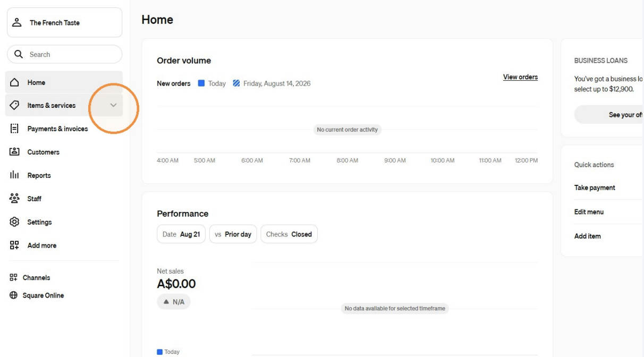The height and width of the screenshot is (357, 644).
Task: Open Payments & invoices menu item
Action: [64, 129]
